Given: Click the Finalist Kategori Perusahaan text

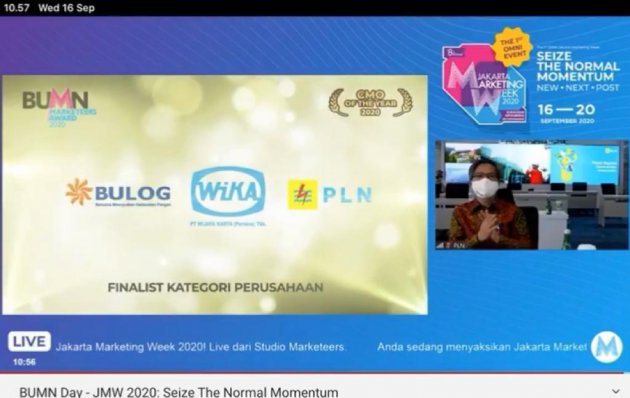Looking at the screenshot, I should pos(215,288).
